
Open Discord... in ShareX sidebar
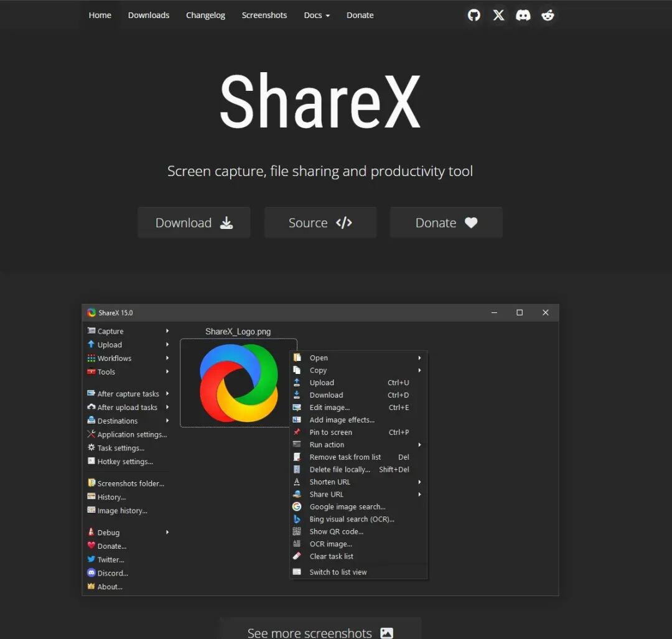point(113,573)
